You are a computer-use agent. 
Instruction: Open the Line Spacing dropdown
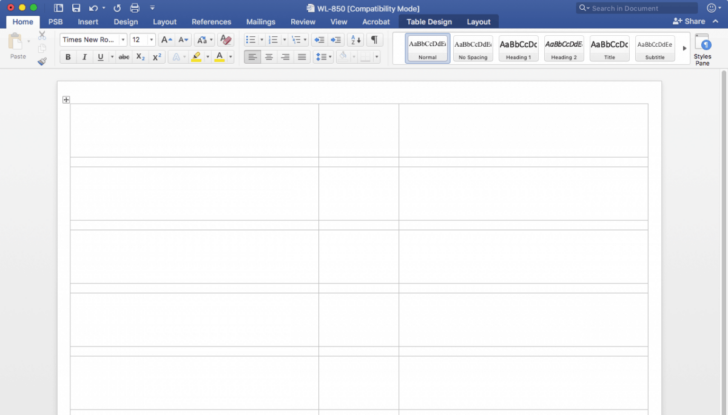tap(324, 57)
